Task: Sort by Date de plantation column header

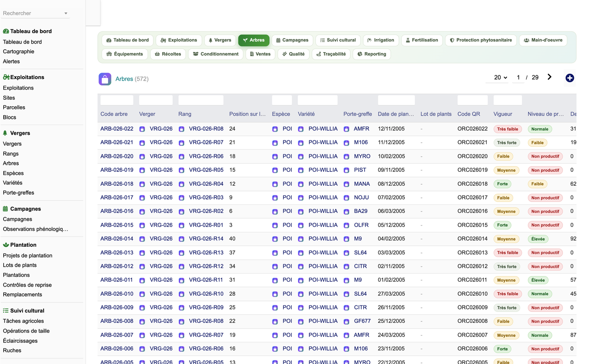Action: tap(396, 114)
